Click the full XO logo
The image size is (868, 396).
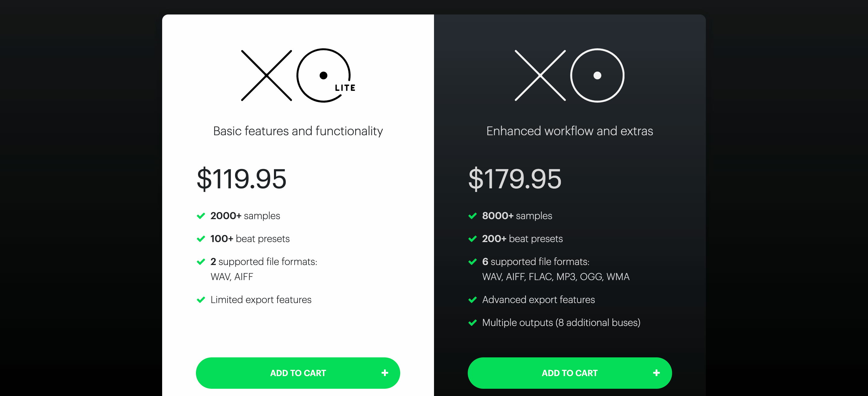point(569,75)
